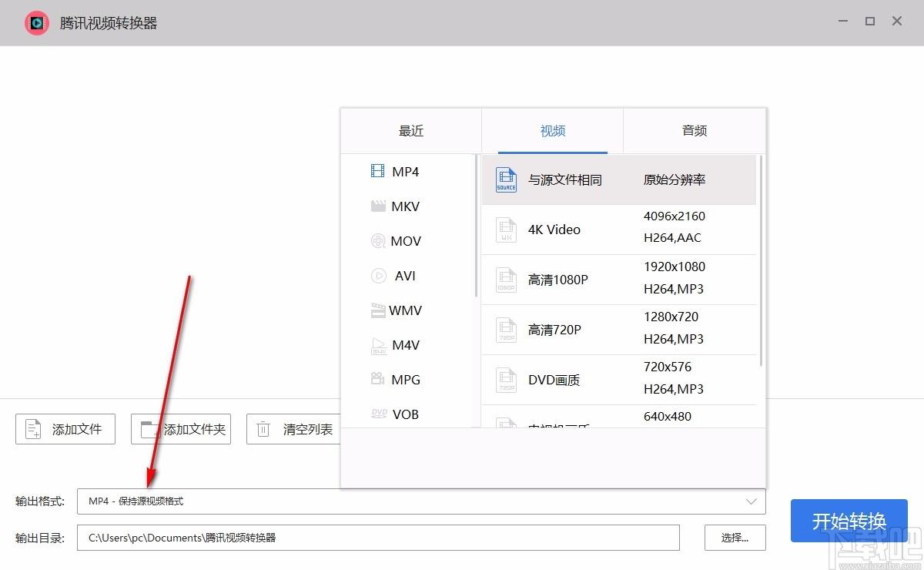
Task: Click the MKV clapperboard icon
Action: click(378, 206)
